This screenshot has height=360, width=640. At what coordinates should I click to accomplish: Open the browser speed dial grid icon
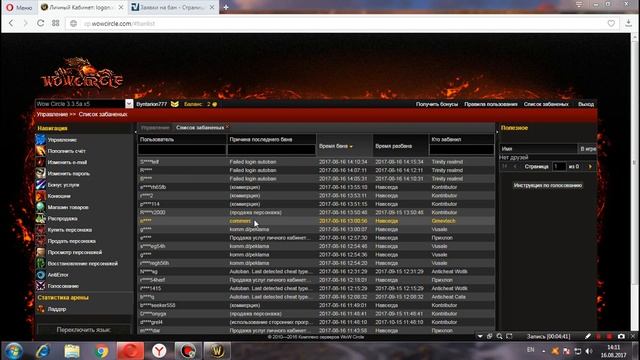click(x=56, y=23)
